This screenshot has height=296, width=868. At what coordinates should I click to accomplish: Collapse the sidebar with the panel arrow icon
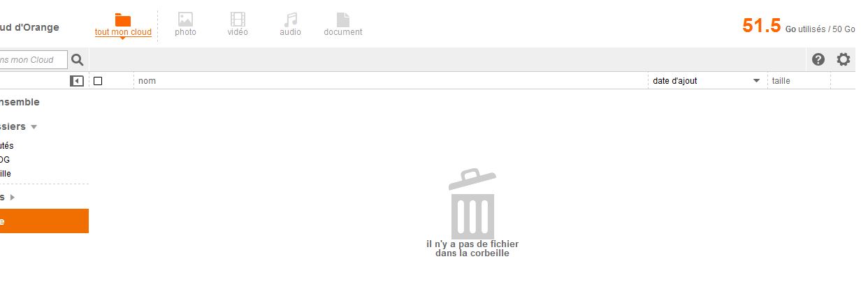tap(77, 81)
